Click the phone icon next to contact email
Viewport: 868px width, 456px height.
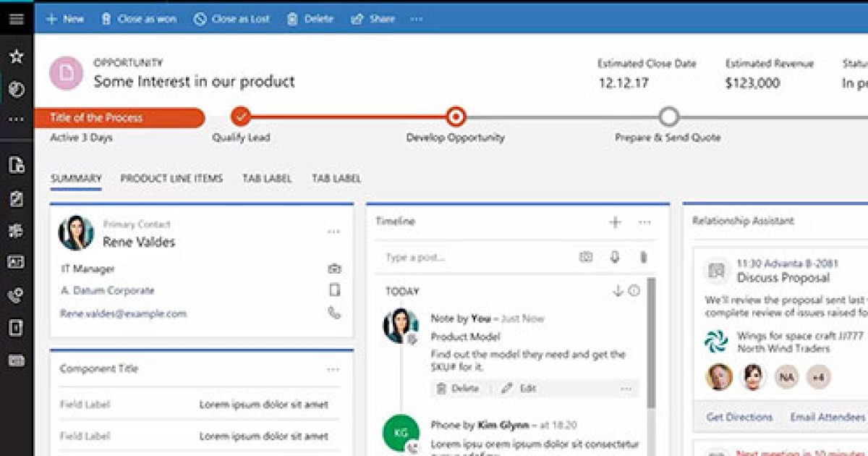(334, 313)
